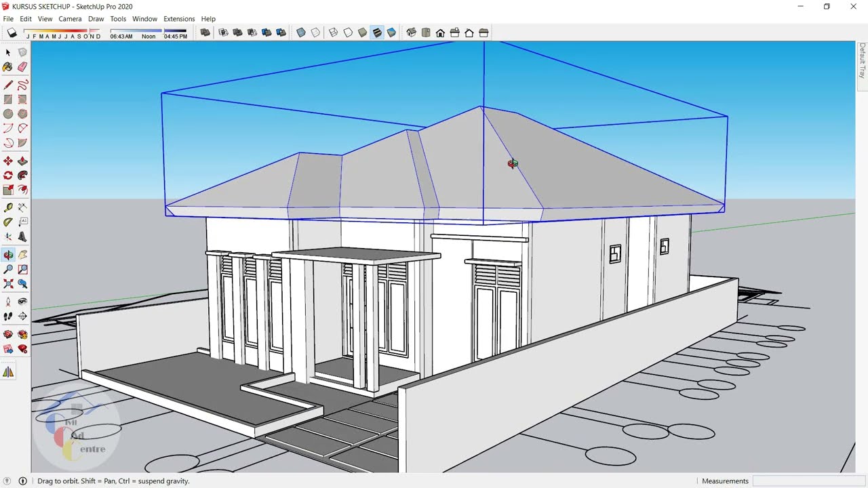Open the 3D Warehouse icon
Viewport: 868px width, 488px height.
pyautogui.click(x=8, y=335)
